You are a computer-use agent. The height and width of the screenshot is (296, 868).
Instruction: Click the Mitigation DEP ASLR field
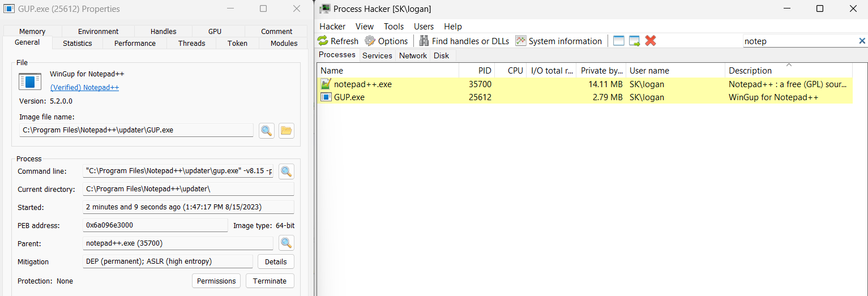[168, 261]
